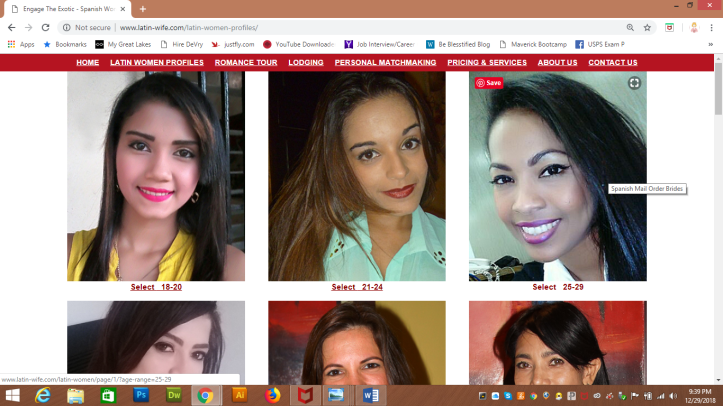
Task: Open Maverick Bootcamp bookmark
Action: [x=533, y=44]
